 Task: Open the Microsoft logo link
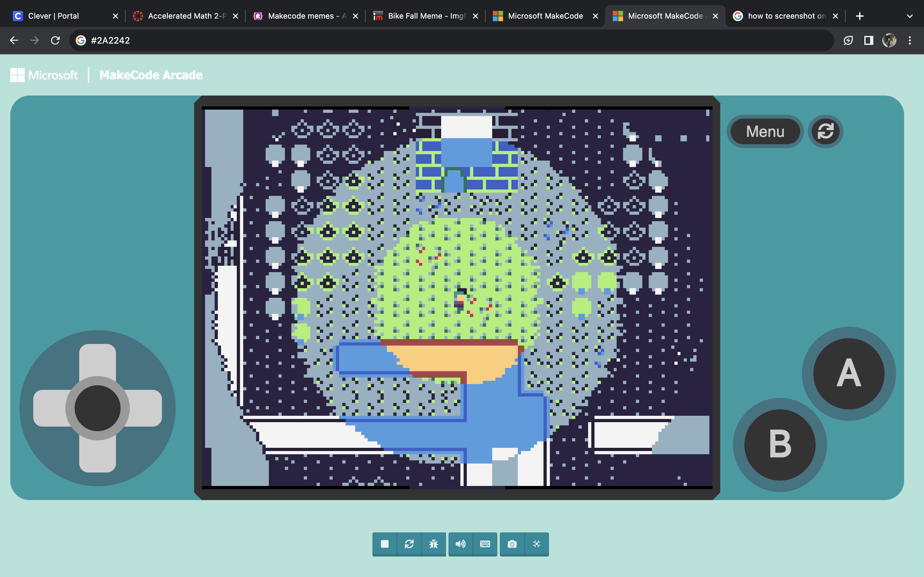44,75
